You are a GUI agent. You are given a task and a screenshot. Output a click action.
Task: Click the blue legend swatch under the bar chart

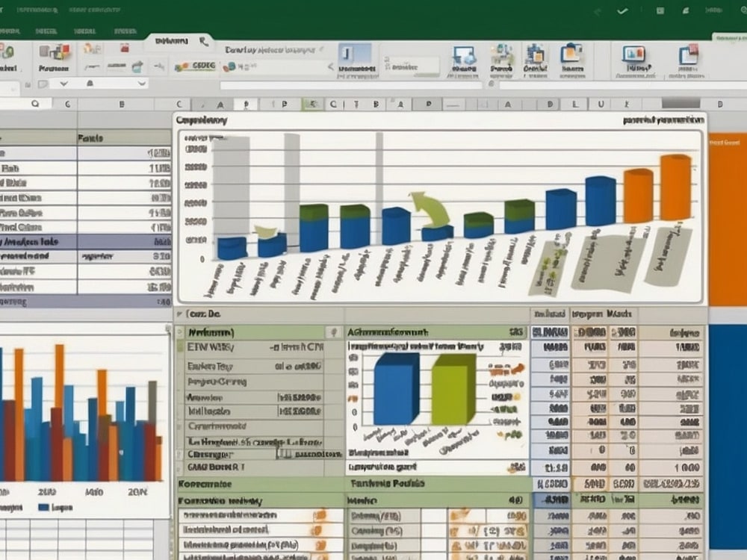click(x=43, y=507)
